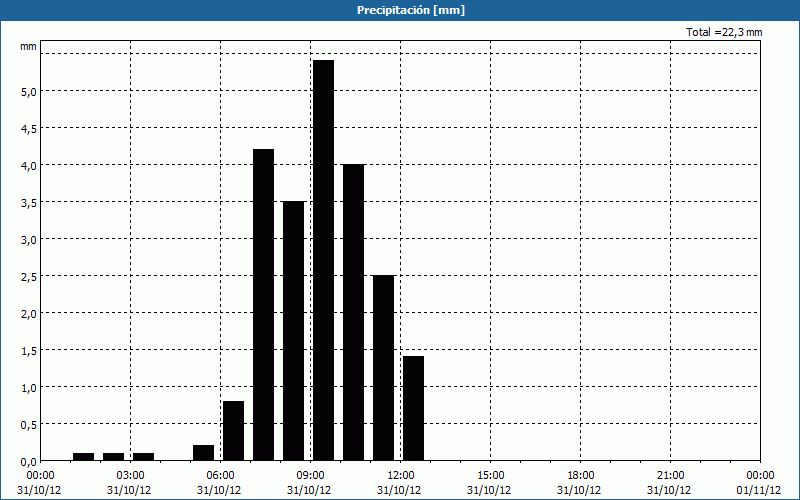
Task: Click the y-axis label '3,0'
Action: (29, 240)
